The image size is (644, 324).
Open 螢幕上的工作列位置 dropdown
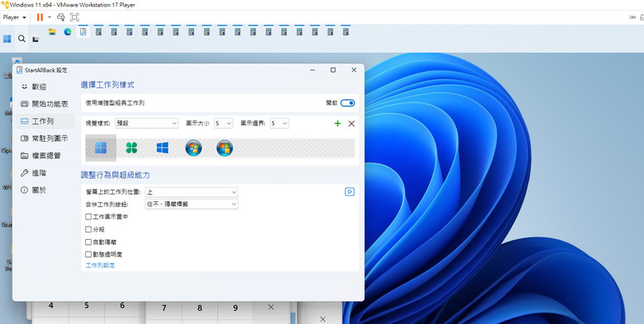[192, 192]
